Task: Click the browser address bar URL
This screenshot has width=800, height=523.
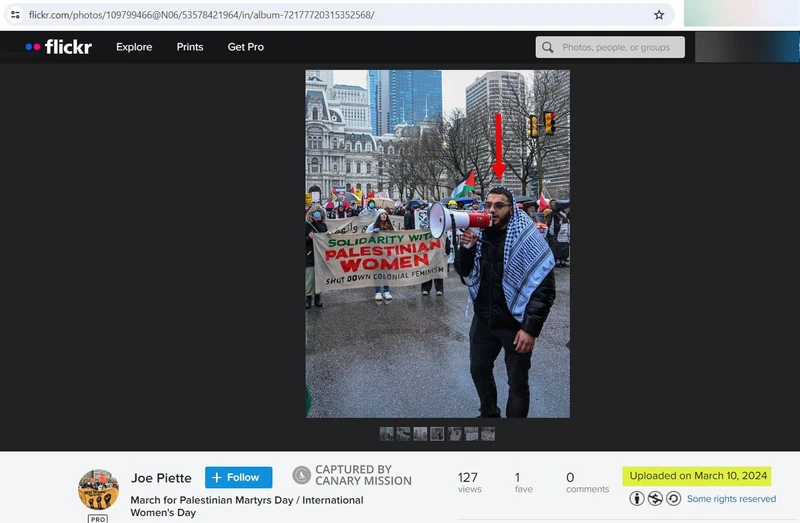Action: click(200, 15)
